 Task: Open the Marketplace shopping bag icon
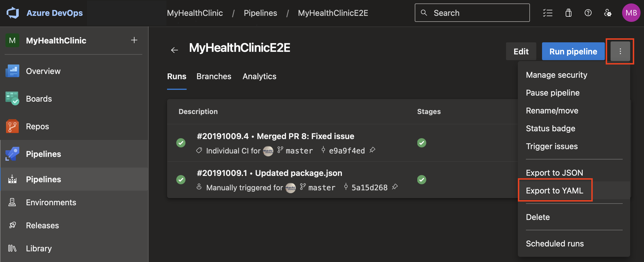pyautogui.click(x=568, y=13)
